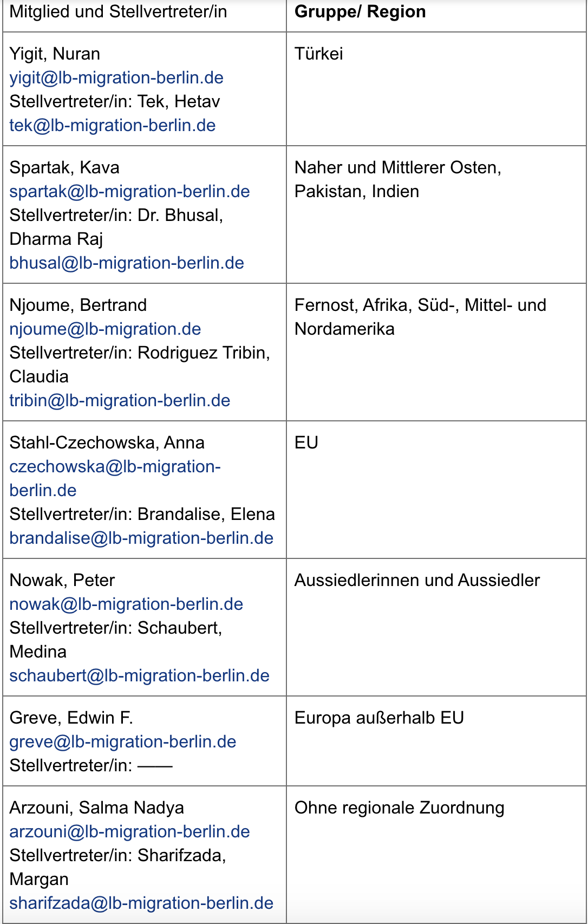Click the schaubert@lb-migration-berlin.de address
Viewport: 588px width, 924px height.
click(139, 676)
